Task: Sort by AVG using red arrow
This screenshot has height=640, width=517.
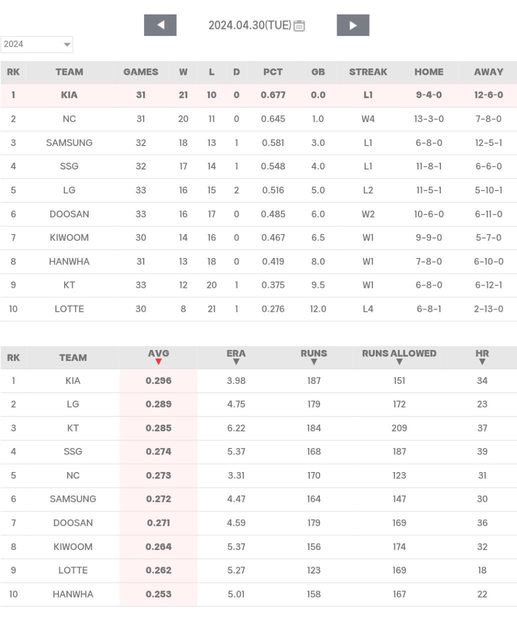Action: click(x=158, y=362)
